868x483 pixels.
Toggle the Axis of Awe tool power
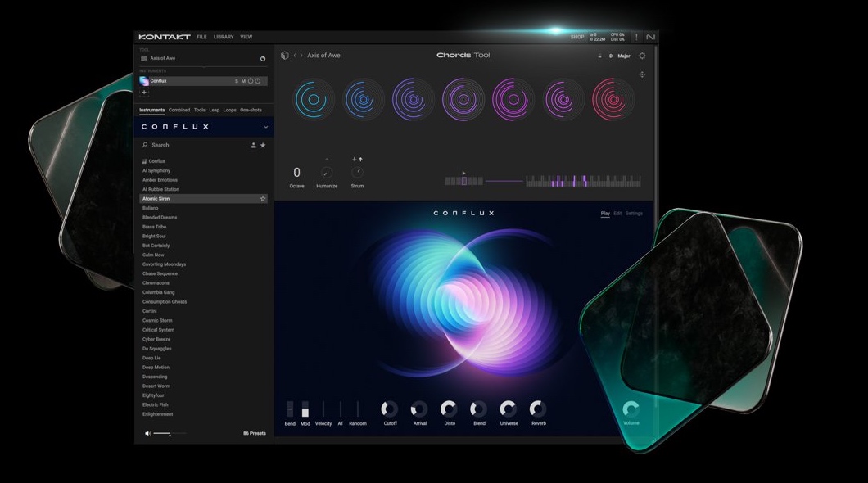[263, 59]
